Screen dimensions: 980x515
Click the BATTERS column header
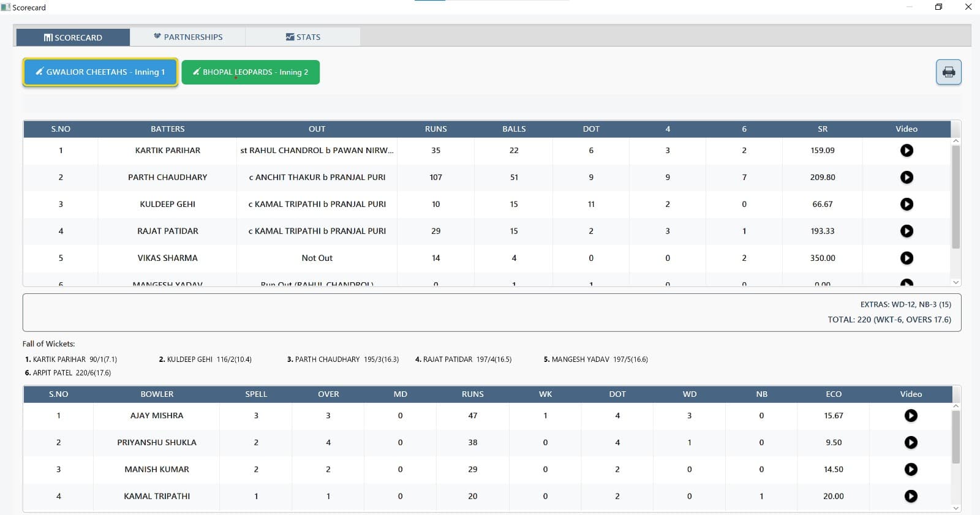pyautogui.click(x=167, y=129)
